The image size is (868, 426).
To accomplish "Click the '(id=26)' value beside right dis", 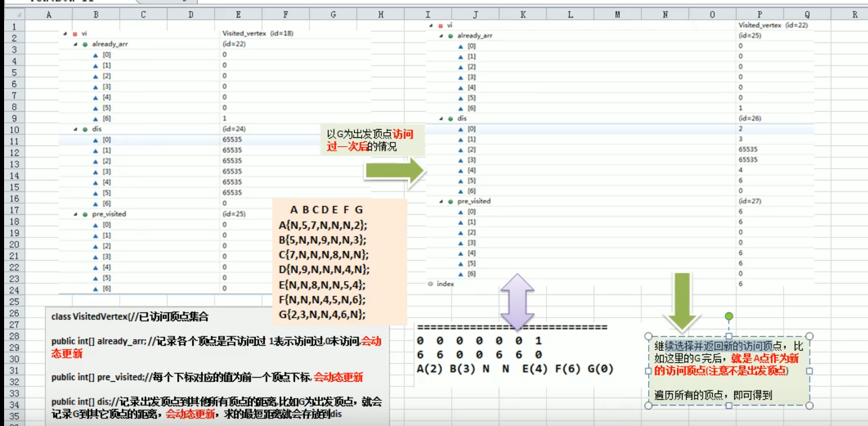I will (x=750, y=119).
